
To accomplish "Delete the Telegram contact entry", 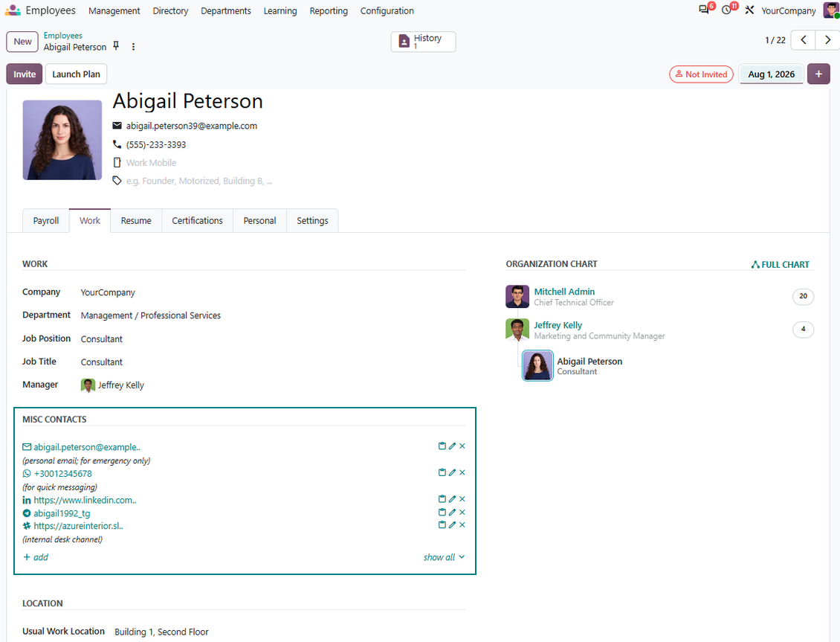I will pos(462,512).
